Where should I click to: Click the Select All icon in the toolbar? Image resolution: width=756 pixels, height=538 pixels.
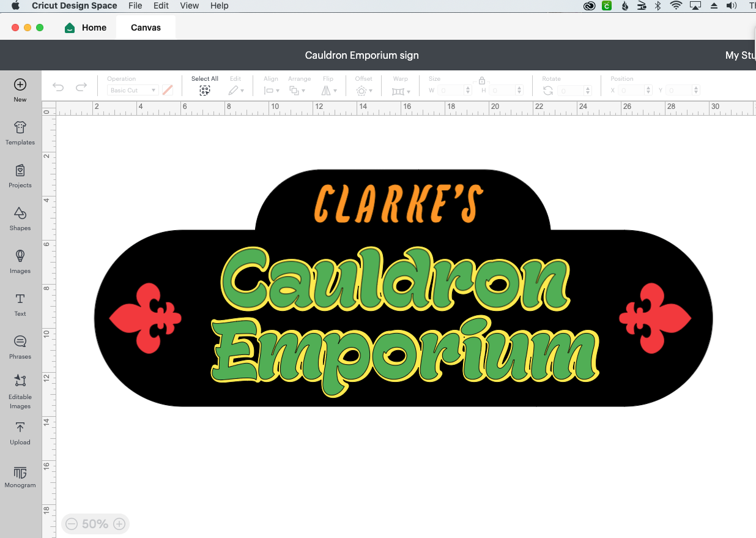click(x=204, y=89)
